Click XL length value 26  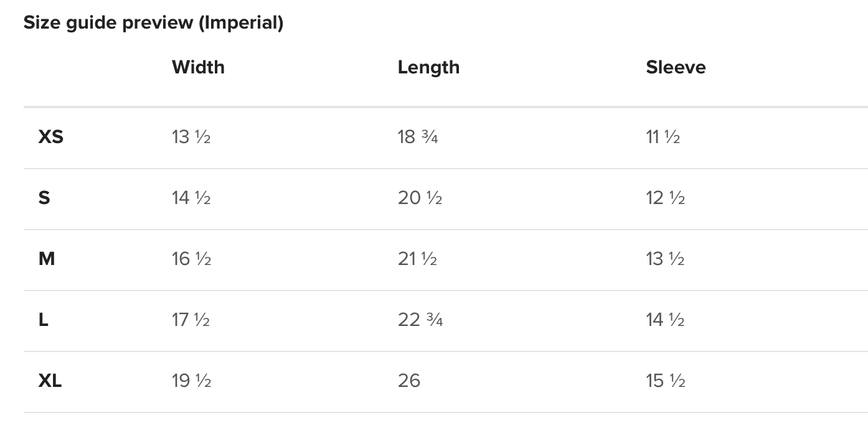click(x=409, y=381)
